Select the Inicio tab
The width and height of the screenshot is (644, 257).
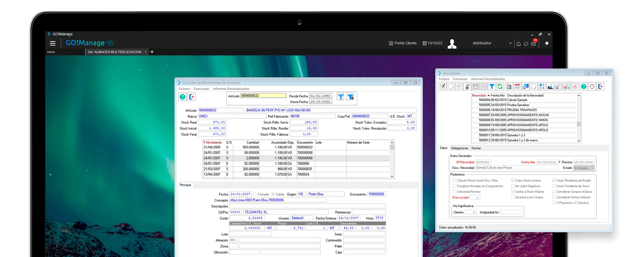(x=51, y=52)
